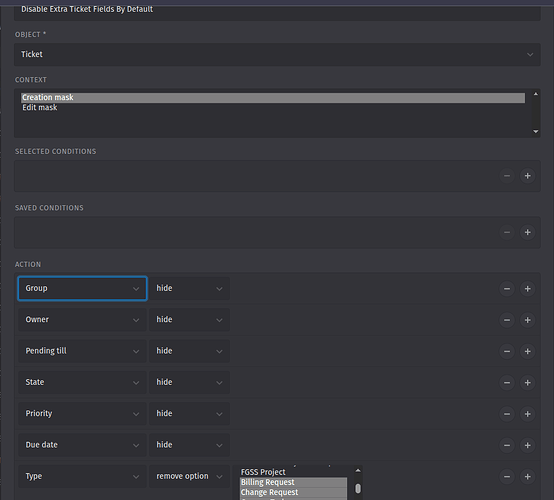The width and height of the screenshot is (554, 500).
Task: Add a new selected condition with plus
Action: click(528, 176)
